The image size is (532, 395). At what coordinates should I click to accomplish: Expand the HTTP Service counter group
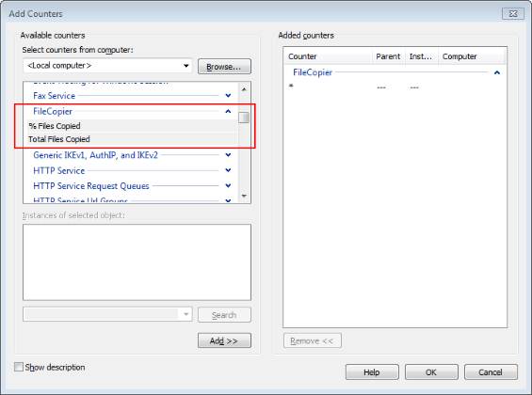click(x=228, y=170)
